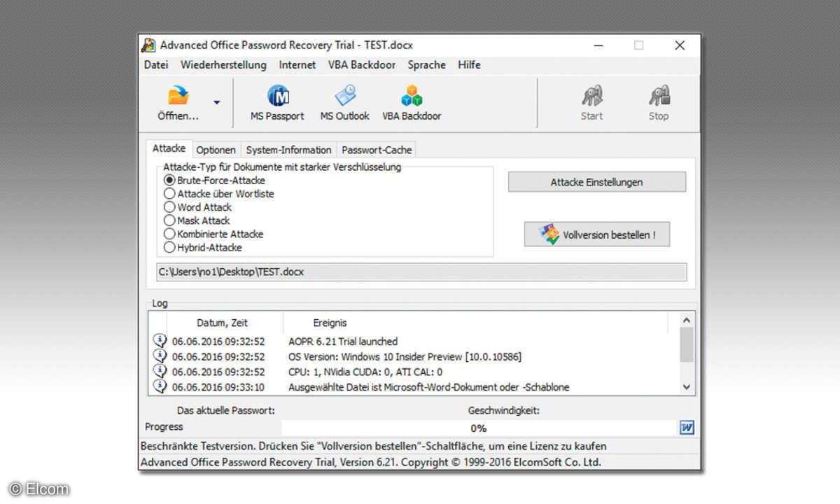Image resolution: width=840 pixels, height=504 pixels.
Task: Open the Datei menu
Action: pyautogui.click(x=156, y=64)
